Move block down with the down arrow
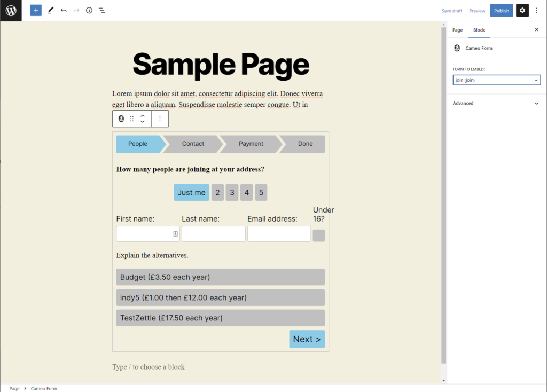The width and height of the screenshot is (547, 392). coord(142,122)
